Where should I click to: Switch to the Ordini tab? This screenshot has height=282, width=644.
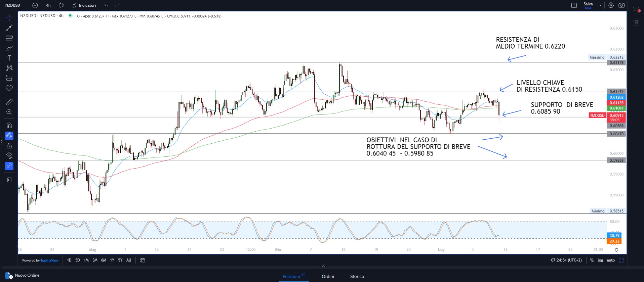click(328, 276)
